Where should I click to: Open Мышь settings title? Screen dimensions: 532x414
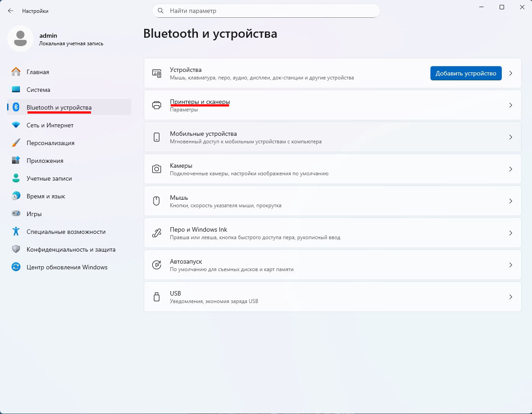(179, 197)
